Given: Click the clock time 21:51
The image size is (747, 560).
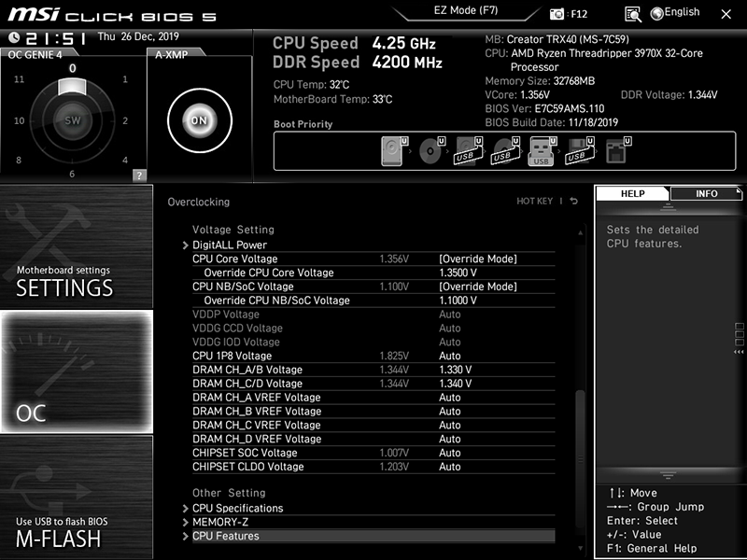Looking at the screenshot, I should 56,38.
